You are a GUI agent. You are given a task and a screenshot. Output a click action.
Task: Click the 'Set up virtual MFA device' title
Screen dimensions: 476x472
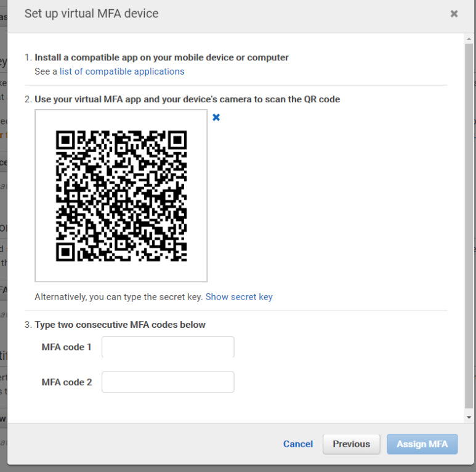[91, 14]
